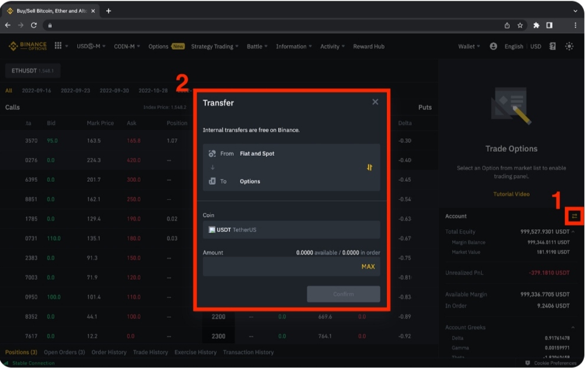
Task: Open the browser extensions puzzle icon
Action: pyautogui.click(x=536, y=25)
